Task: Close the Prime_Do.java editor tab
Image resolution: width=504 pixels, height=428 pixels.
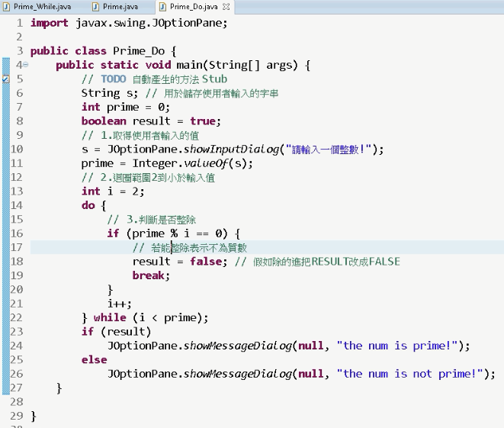Action: click(x=226, y=7)
